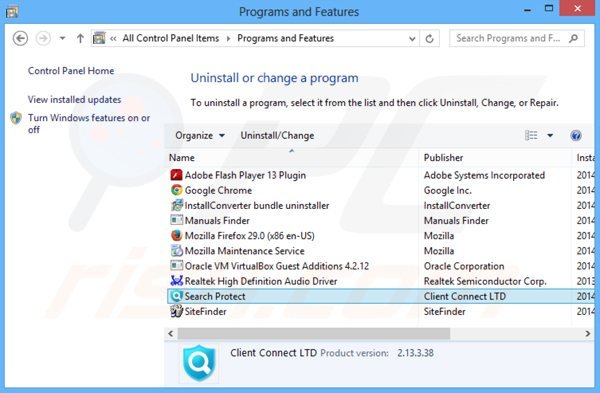Image resolution: width=600 pixels, height=393 pixels.
Task: Click the horizontal scrollbar right arrow
Action: pyautogui.click(x=588, y=334)
